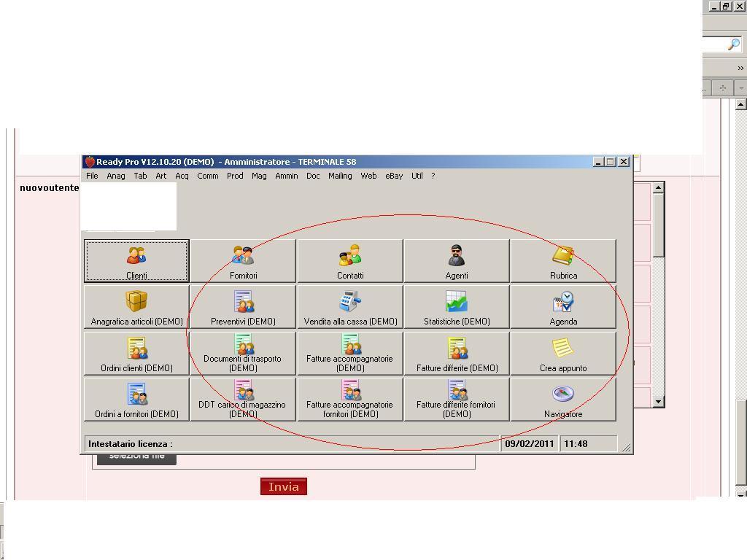Open DDT carico di magazzino (DEMO)
Screen dimensions: 747x560
coord(243,400)
